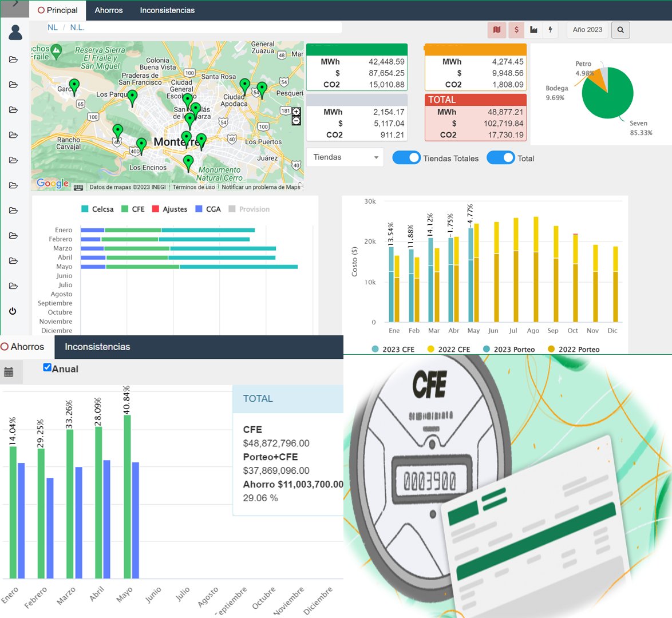
Task: Open the user profile icon in sidebar
Action: (x=15, y=33)
